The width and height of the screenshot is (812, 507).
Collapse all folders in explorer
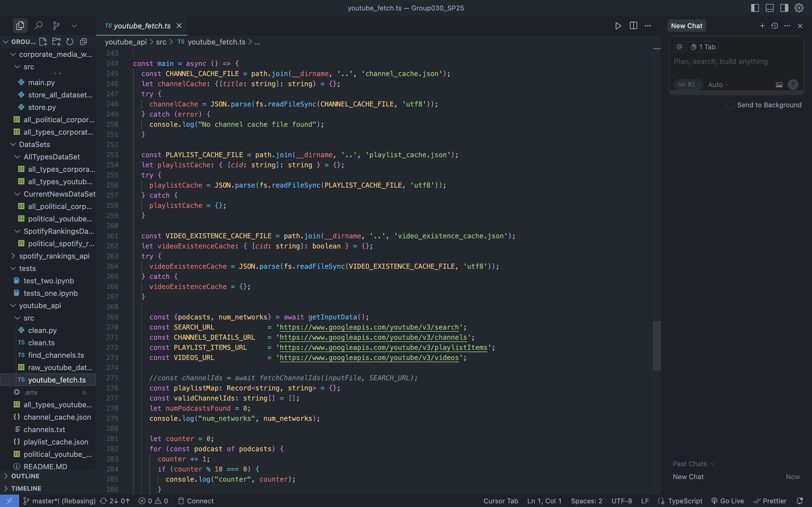coord(83,42)
